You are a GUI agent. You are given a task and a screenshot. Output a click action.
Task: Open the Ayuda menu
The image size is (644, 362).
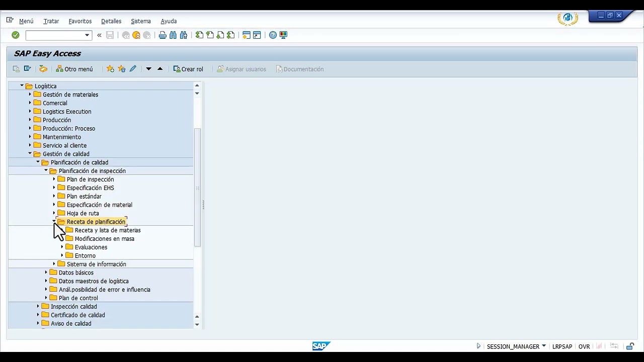[169, 21]
